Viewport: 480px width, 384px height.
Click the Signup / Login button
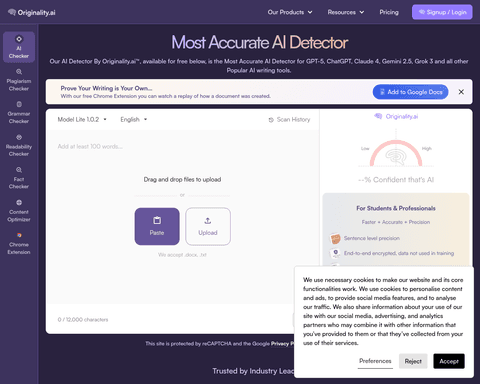(x=442, y=12)
